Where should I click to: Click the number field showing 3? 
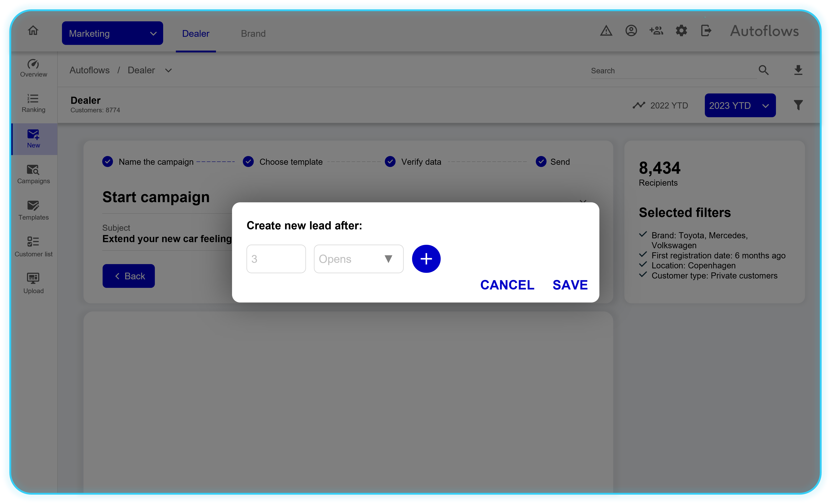tap(276, 259)
